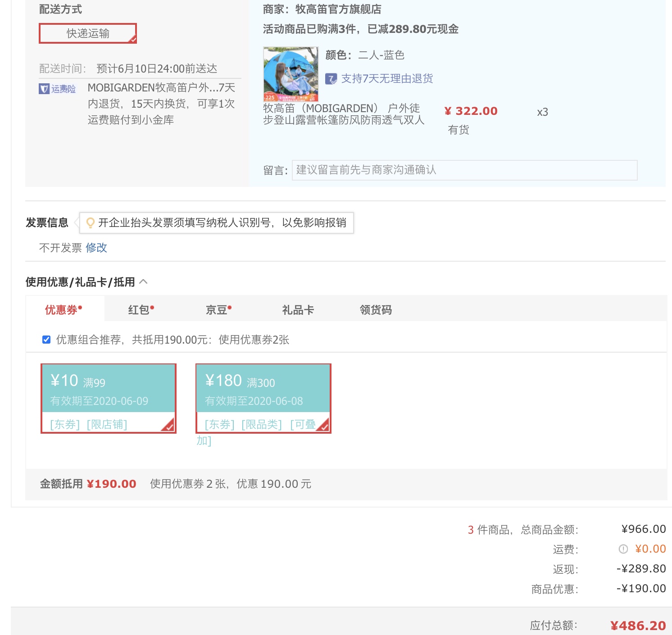The height and width of the screenshot is (635, 672).
Task: Switch to the 红包 tab
Action: 141,310
